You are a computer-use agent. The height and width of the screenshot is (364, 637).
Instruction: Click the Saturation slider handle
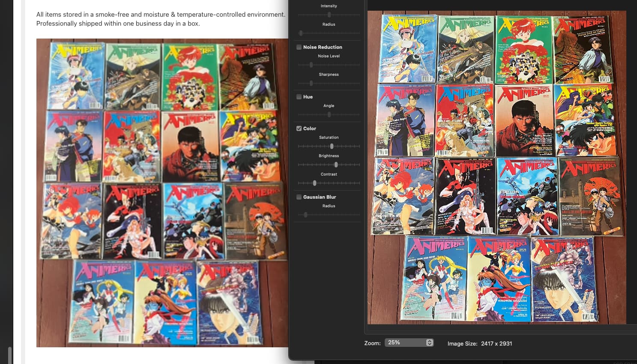[332, 146]
